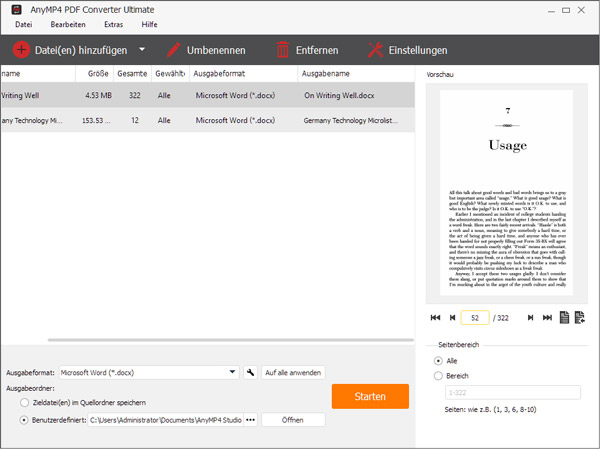Click the three-dots browse folder button

tap(251, 420)
